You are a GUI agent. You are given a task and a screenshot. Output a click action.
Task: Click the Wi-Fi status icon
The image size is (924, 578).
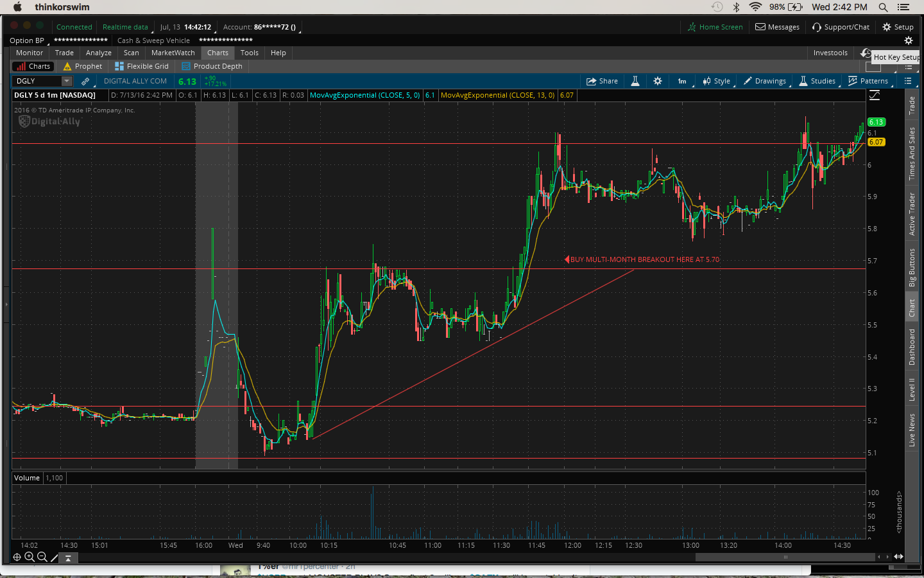[756, 7]
